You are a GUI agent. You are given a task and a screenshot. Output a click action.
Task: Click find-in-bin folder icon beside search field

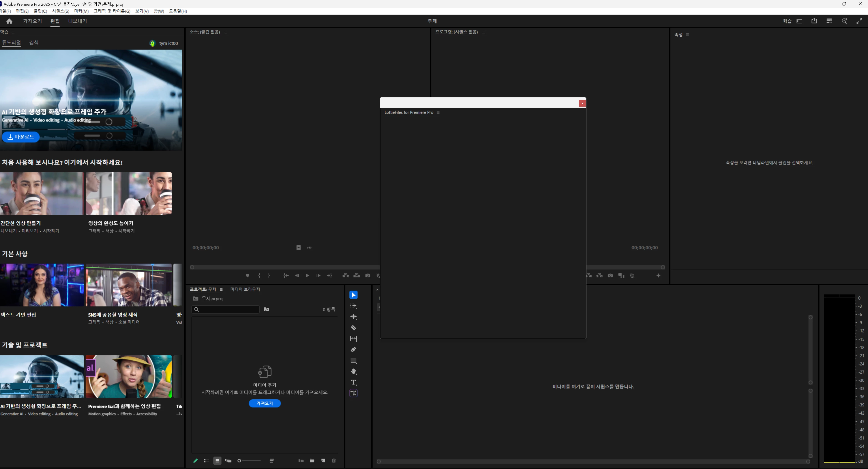[x=266, y=309]
